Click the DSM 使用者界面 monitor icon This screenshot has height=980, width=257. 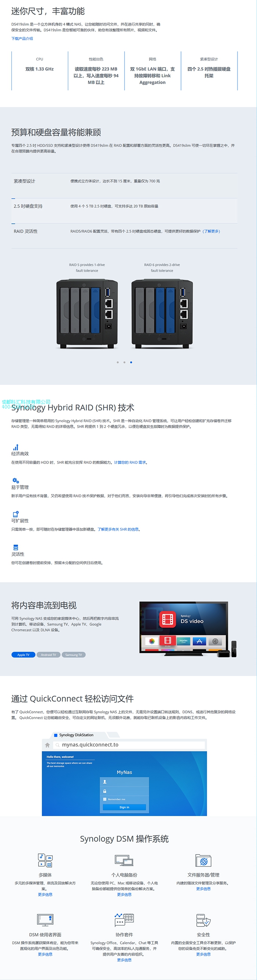tap(45, 920)
